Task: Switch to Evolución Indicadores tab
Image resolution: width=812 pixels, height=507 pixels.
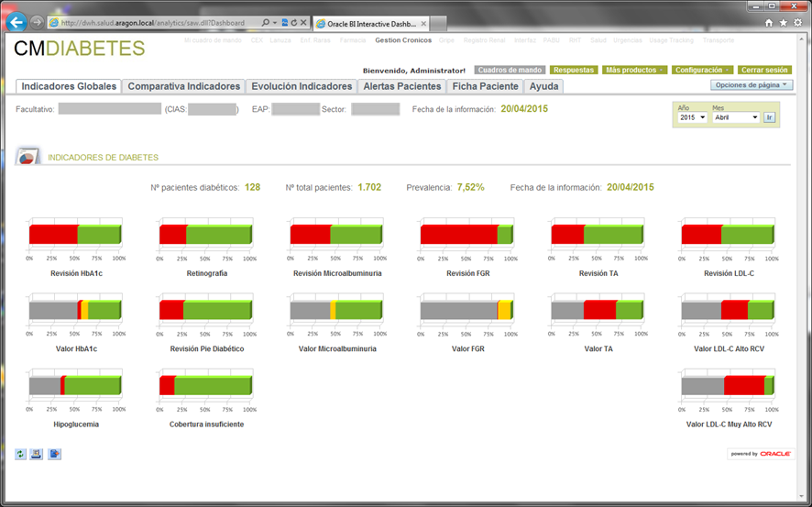Action: (x=302, y=86)
